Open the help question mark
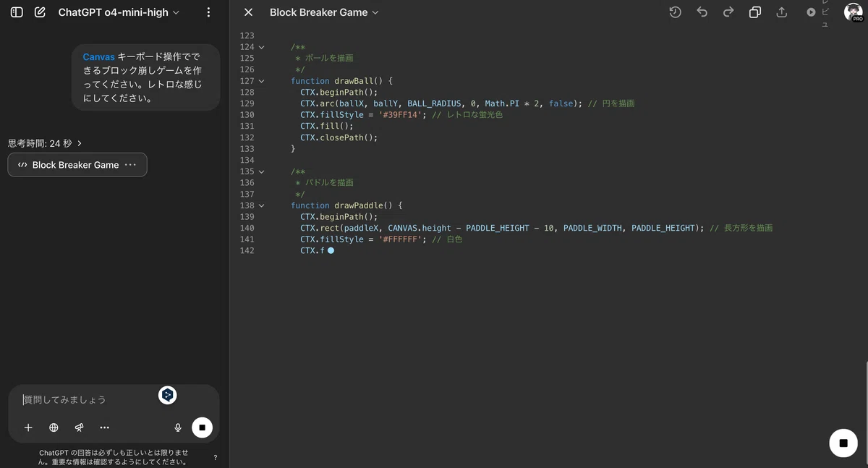The height and width of the screenshot is (468, 868). point(215,458)
